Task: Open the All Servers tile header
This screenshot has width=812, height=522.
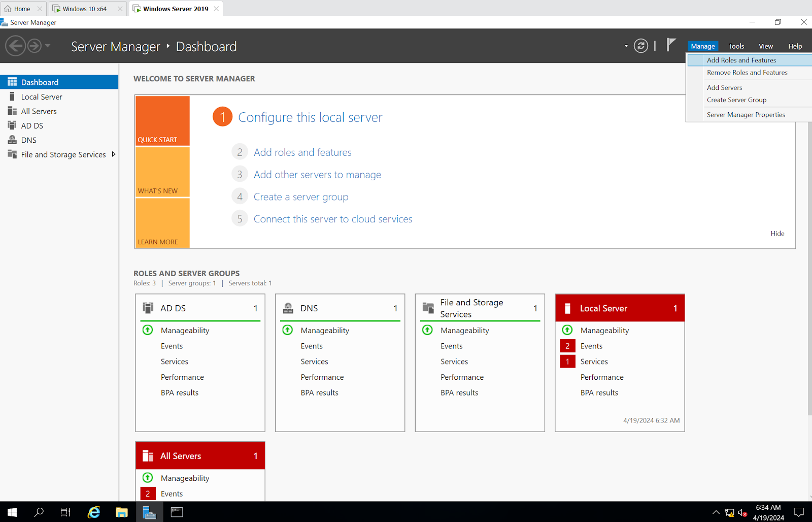Action: (x=200, y=456)
